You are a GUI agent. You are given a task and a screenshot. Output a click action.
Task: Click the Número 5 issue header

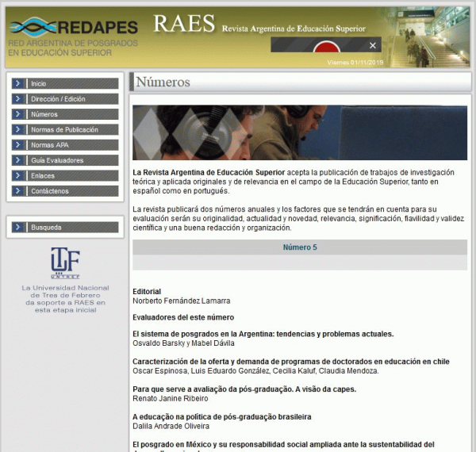point(300,247)
